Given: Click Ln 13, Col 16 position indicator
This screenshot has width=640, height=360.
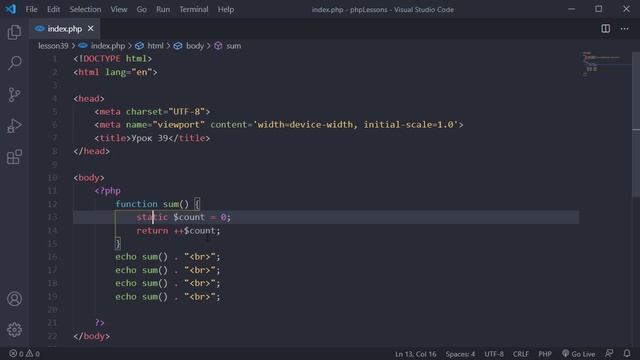Looking at the screenshot, I should pos(416,353).
